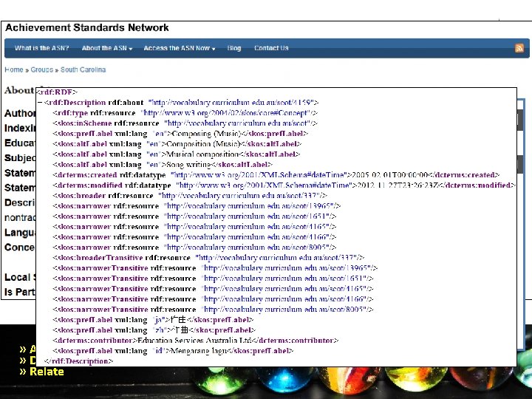532x399 pixels.
Task: Select the prefLabel 'Mengarang lagu' text
Action: tap(198, 351)
